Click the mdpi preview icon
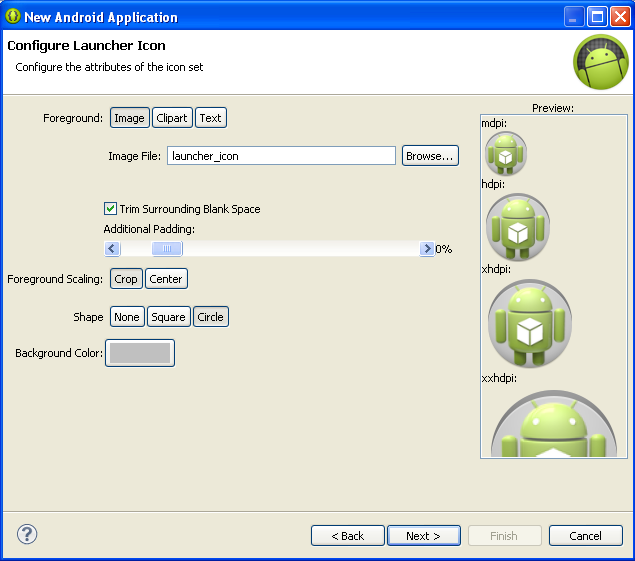 506,154
